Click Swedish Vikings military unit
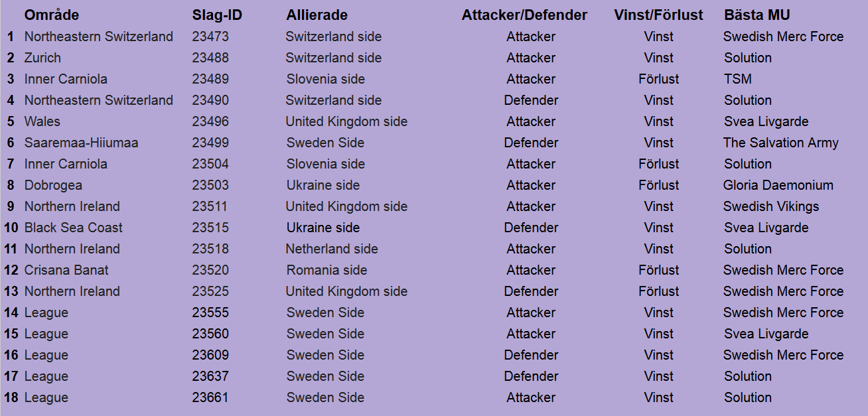868x416 pixels. pyautogui.click(x=771, y=206)
